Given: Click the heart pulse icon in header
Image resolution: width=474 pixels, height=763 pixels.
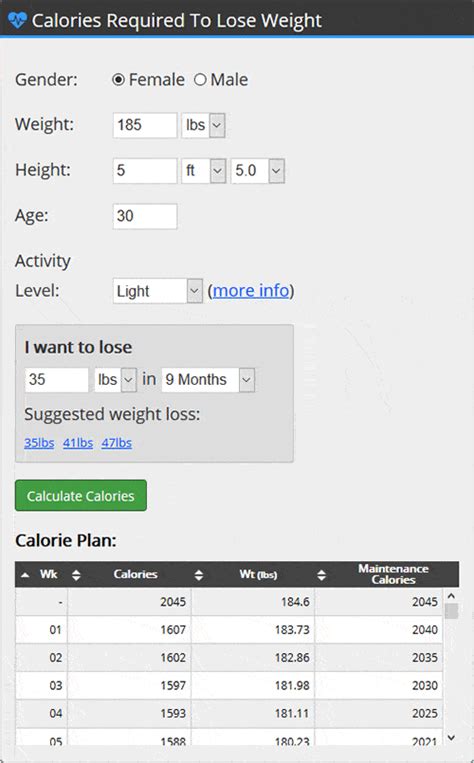Looking at the screenshot, I should [x=17, y=20].
